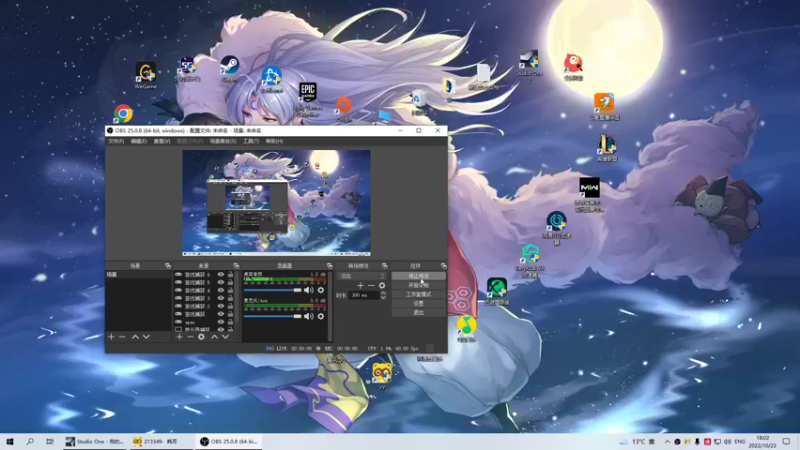Screen dimensions: 800x450
Task: Undock the Controls panel
Action: pyautogui.click(x=443, y=266)
